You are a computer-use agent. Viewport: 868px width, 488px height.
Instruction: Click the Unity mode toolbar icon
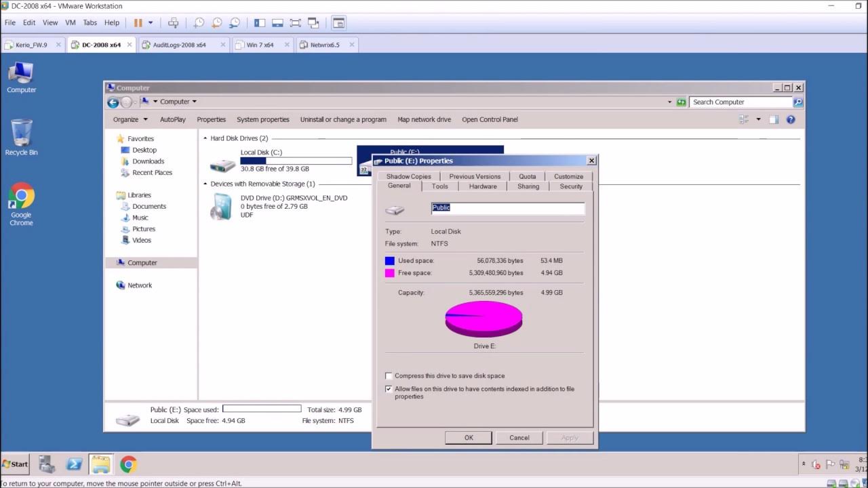[313, 22]
